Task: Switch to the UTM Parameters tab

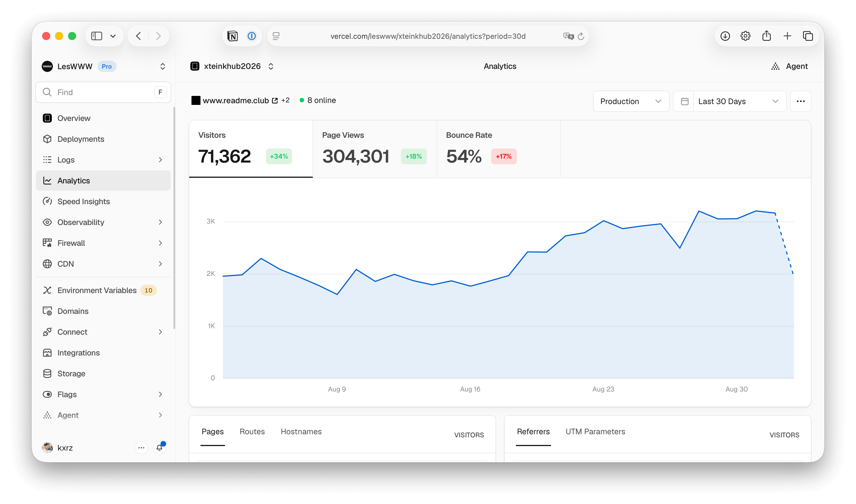Action: [595, 431]
